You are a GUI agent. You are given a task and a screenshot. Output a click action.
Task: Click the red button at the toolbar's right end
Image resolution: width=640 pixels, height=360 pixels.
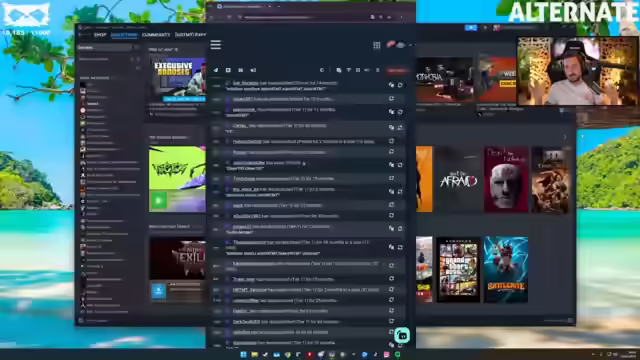397,70
